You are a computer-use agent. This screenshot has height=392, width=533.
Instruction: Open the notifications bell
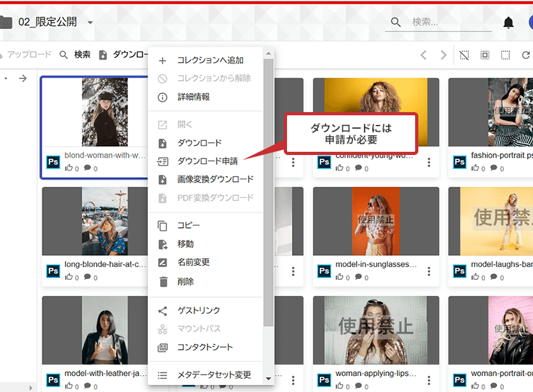tap(508, 23)
